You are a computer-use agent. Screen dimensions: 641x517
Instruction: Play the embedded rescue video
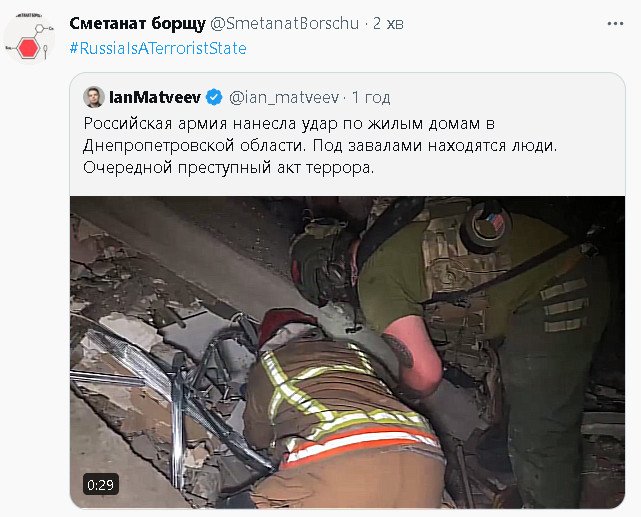(347, 352)
